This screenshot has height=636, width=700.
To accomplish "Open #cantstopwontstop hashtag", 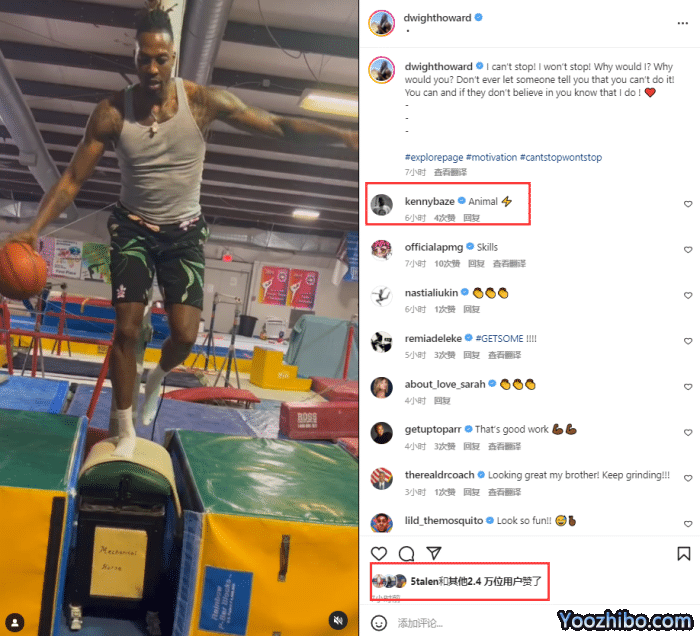I will 561,157.
